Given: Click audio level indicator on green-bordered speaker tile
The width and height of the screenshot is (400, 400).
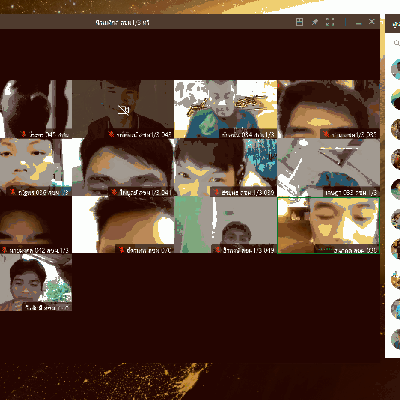Looking at the screenshot, I should click(x=324, y=249).
